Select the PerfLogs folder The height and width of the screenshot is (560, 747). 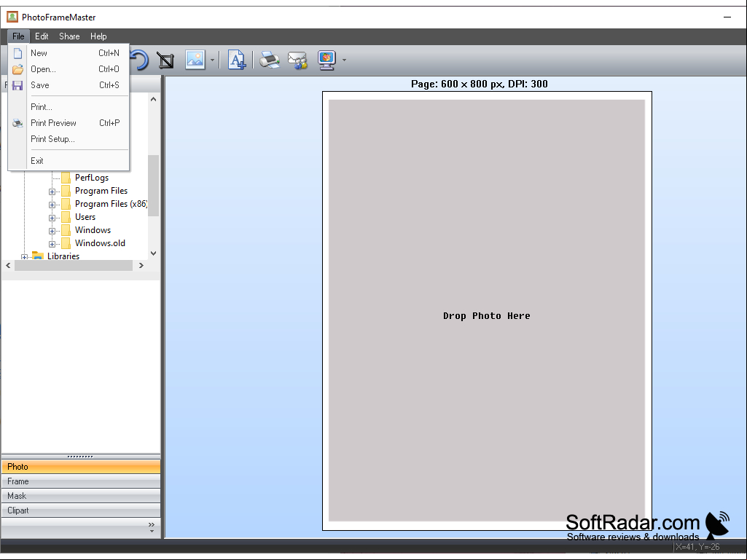[x=92, y=178]
